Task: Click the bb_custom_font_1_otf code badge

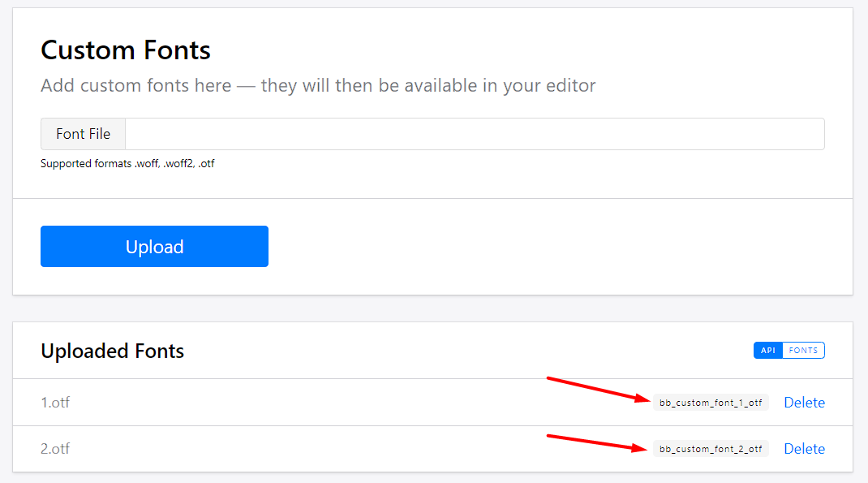Action: tap(710, 403)
